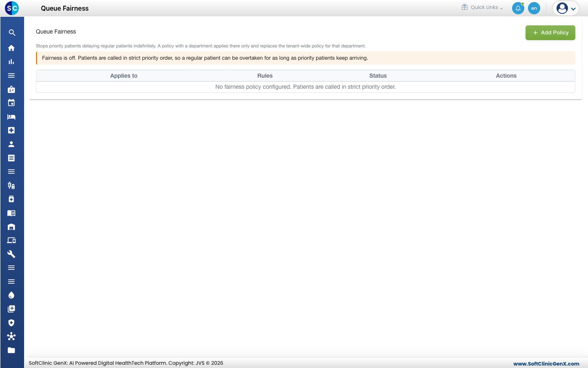588x368 pixels.
Task: Click the 'Stops priority patients' description text
Action: [x=201, y=46]
